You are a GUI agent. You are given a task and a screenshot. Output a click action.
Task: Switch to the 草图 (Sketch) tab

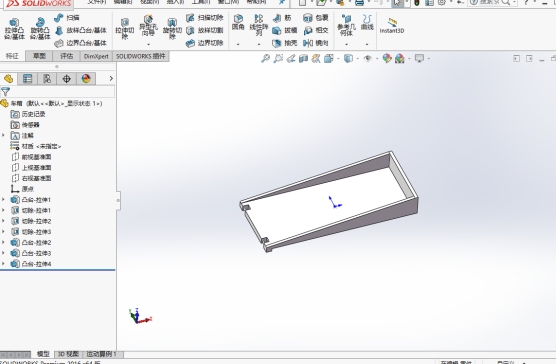(x=39, y=56)
